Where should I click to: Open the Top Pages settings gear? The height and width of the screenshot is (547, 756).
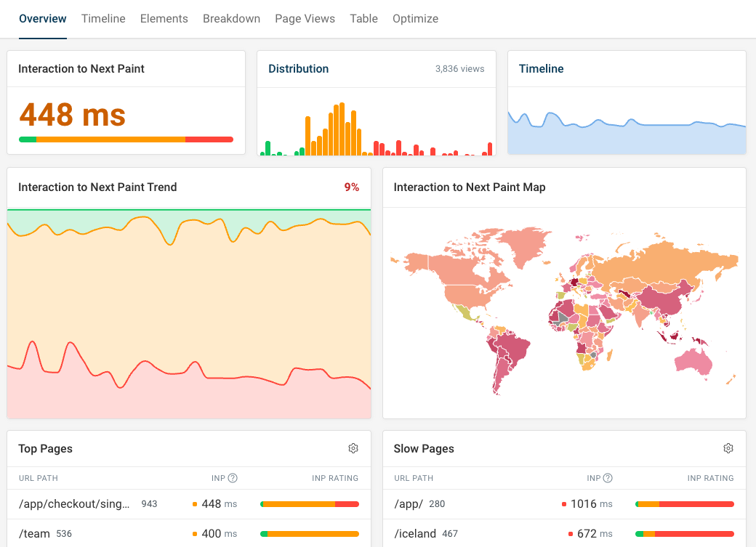click(353, 449)
